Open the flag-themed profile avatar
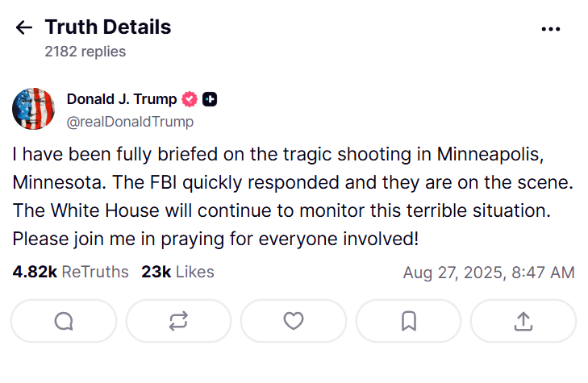Viewport: 588px width, 383px height. 33,109
